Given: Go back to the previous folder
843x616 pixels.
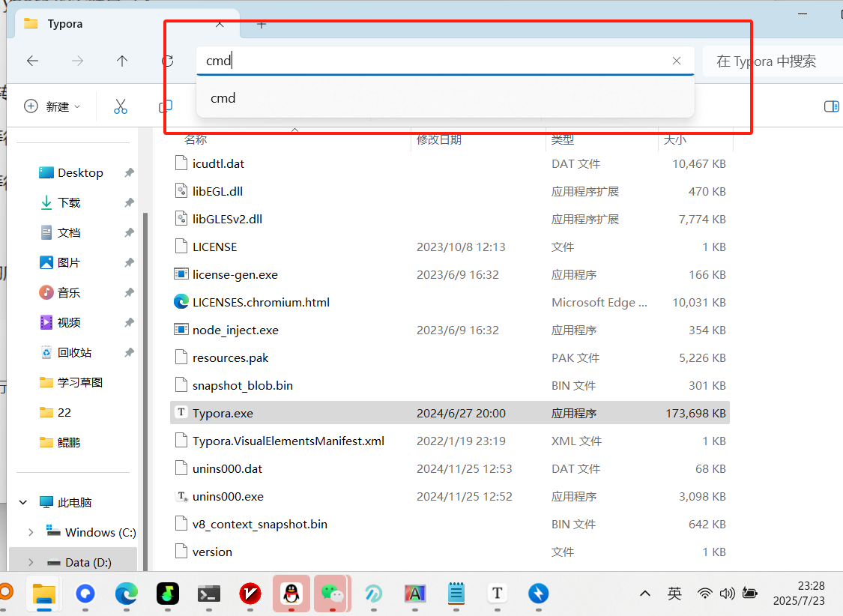Looking at the screenshot, I should (33, 61).
